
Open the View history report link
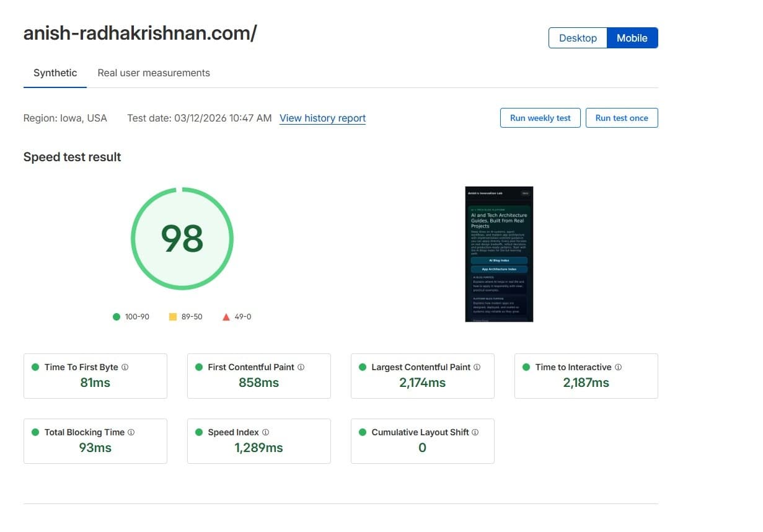tap(322, 118)
